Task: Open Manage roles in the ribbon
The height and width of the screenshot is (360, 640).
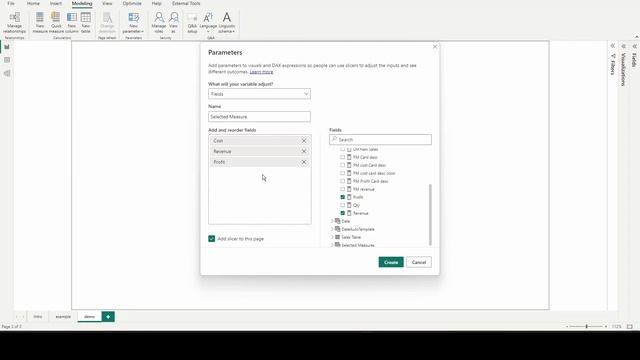Action: pos(158,22)
